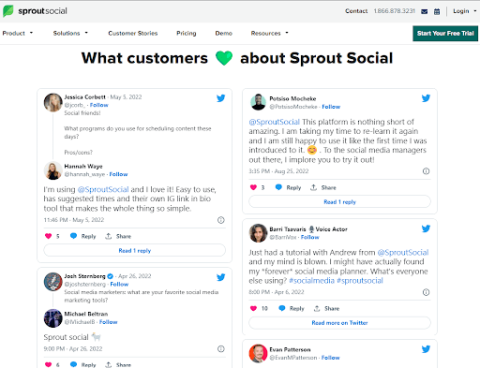Follow Potsiso Mocheke
Image resolution: width=480 pixels, height=368 pixels.
pos(331,107)
